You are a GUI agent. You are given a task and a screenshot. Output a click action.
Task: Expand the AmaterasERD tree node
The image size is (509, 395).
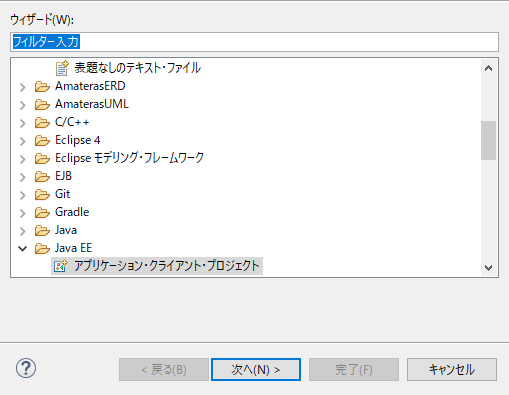pos(23,87)
